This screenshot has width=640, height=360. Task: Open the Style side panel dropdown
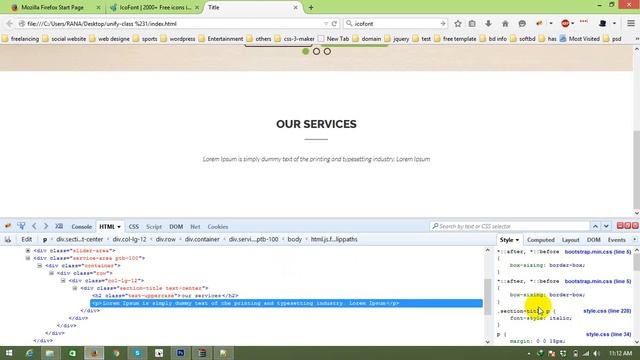(517, 240)
